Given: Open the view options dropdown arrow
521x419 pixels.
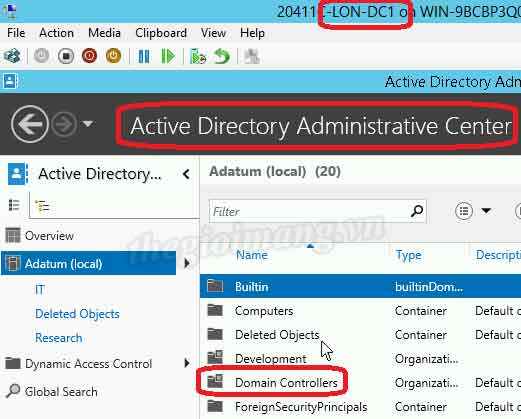Looking at the screenshot, I should click(486, 211).
